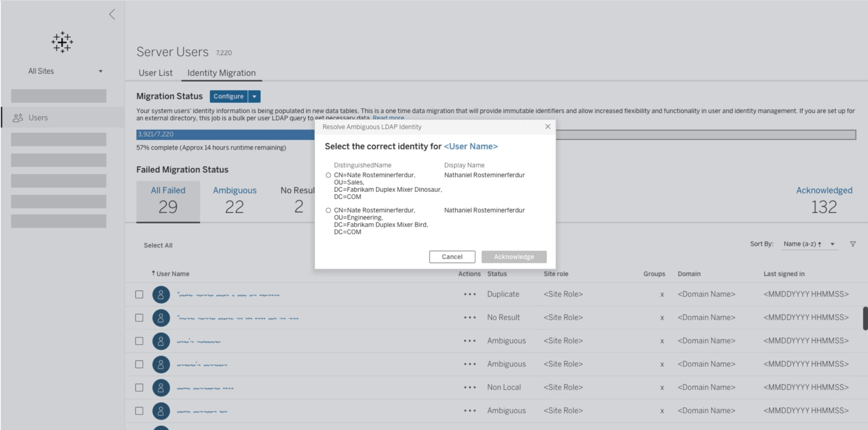Open the Configure button dropdown arrow
Viewport: 868px width, 430px height.
click(x=254, y=96)
